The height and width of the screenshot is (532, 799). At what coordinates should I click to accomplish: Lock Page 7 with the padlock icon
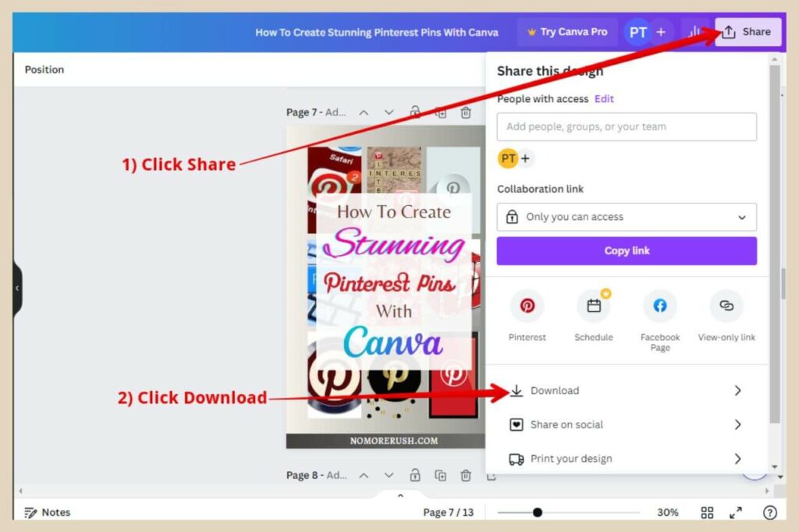tap(415, 112)
